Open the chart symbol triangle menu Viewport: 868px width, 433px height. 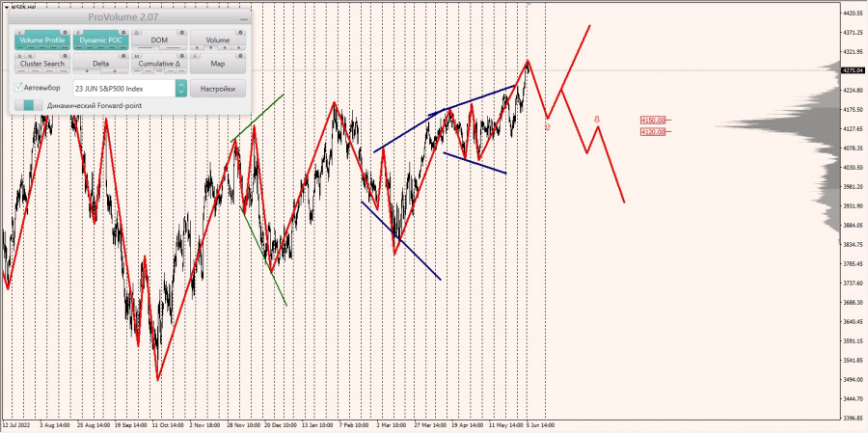[x=6, y=7]
